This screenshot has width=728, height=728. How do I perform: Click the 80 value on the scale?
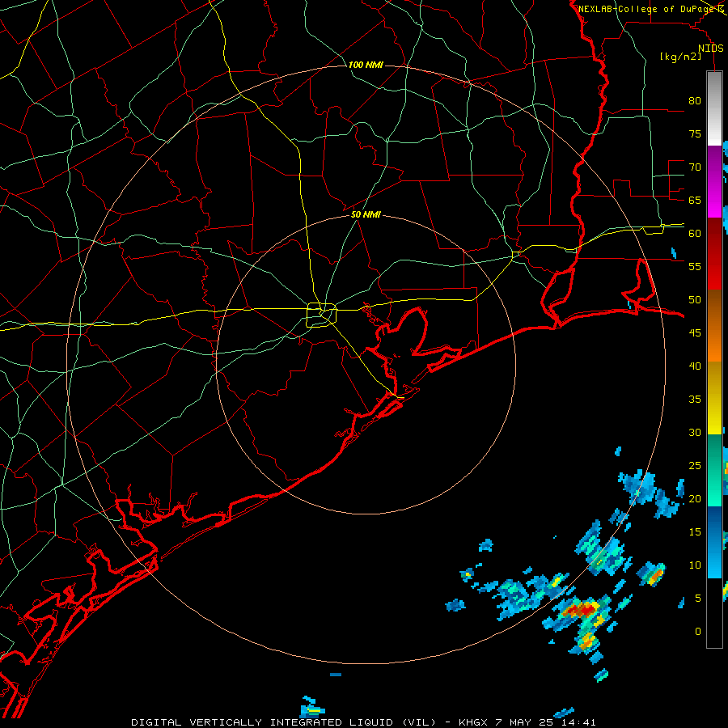[x=695, y=101]
